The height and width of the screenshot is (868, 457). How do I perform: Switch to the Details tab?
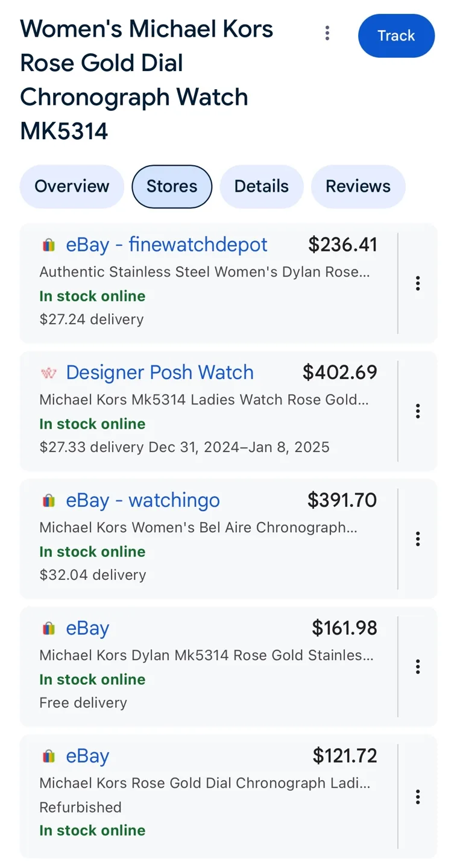pos(261,186)
